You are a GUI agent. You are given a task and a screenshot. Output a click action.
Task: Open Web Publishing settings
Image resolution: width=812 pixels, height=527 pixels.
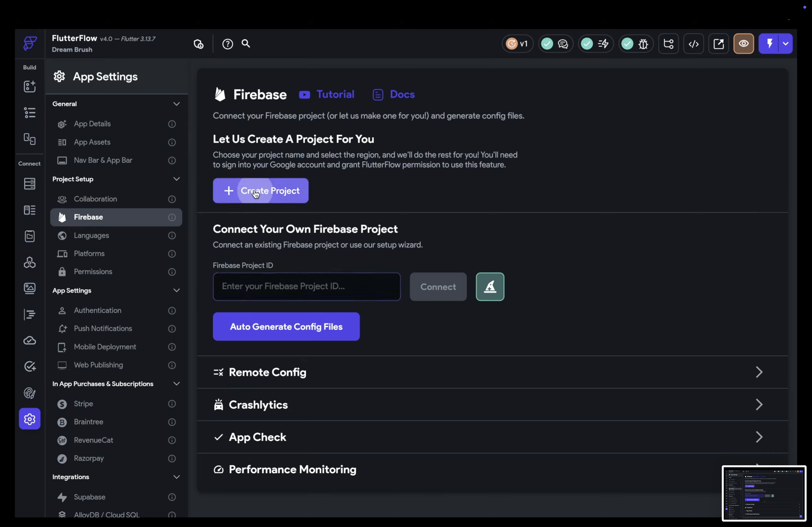click(116, 365)
